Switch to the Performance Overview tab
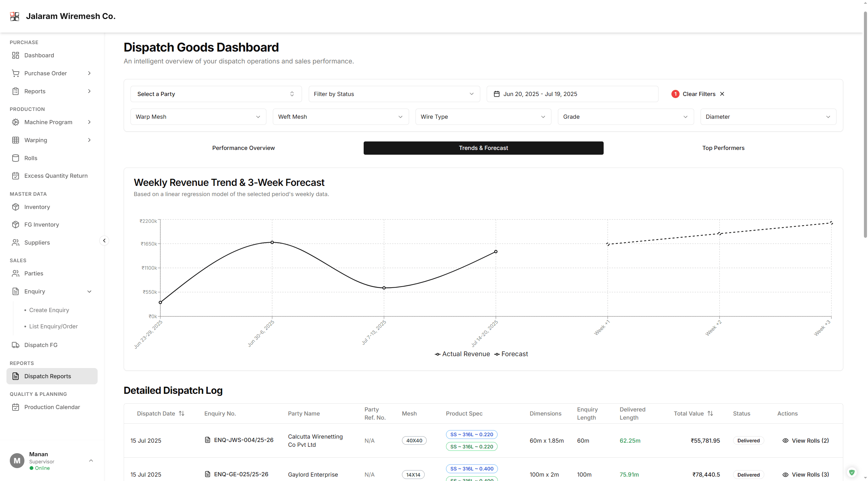Screen dimensions: 868x481 (x=243, y=148)
